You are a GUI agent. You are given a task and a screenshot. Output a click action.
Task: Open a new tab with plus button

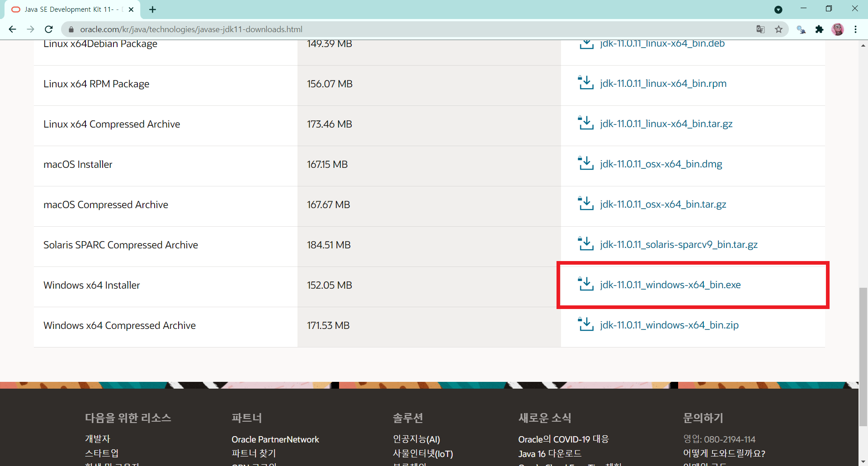point(152,10)
